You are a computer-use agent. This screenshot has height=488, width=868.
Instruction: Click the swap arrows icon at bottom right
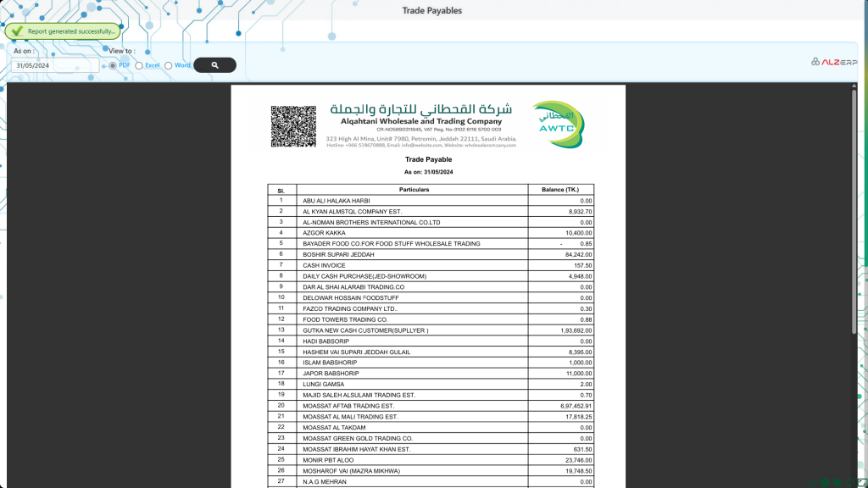[x=825, y=482]
